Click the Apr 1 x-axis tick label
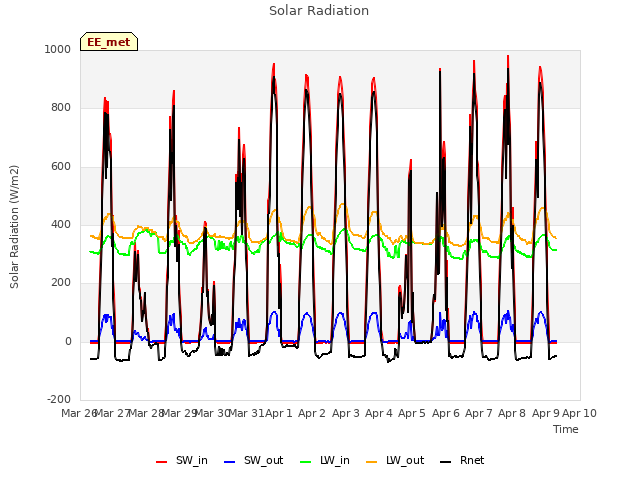The image size is (640, 480). pos(279,413)
